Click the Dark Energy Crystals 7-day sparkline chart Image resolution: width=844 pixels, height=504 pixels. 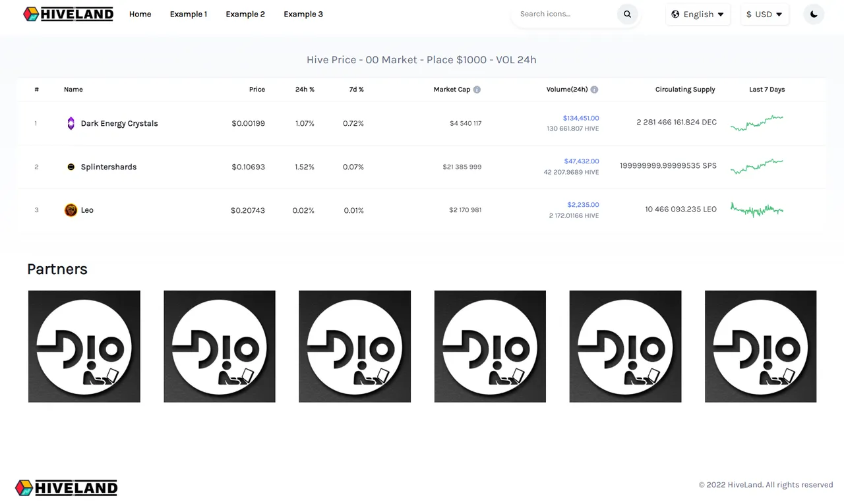click(757, 123)
